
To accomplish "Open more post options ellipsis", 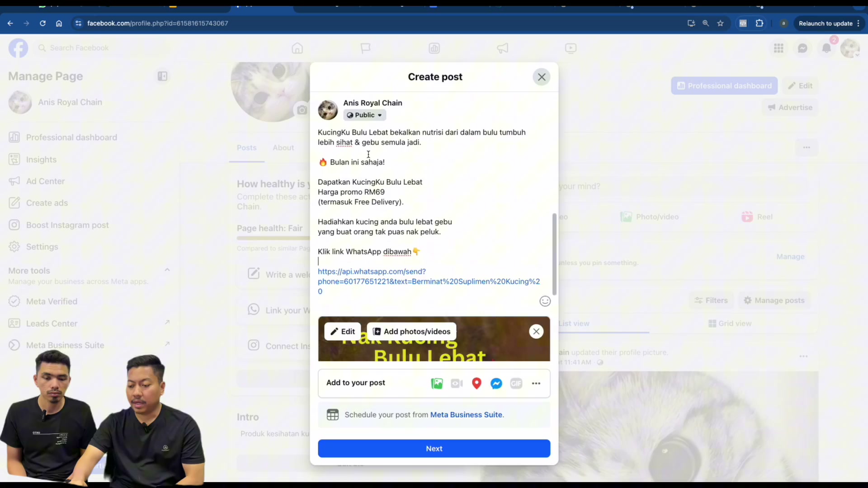I will point(536,384).
